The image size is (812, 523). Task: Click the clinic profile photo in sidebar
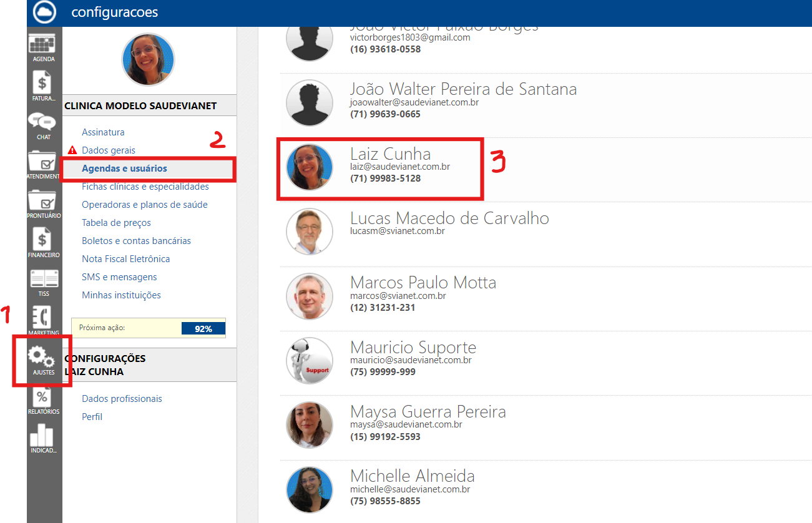click(148, 59)
